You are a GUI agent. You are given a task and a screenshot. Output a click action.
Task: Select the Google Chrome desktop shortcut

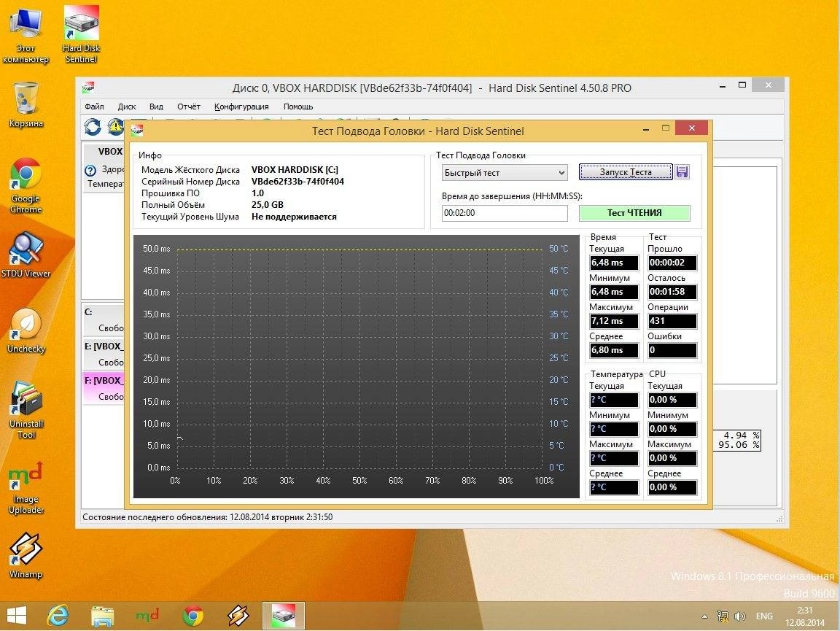click(26, 185)
